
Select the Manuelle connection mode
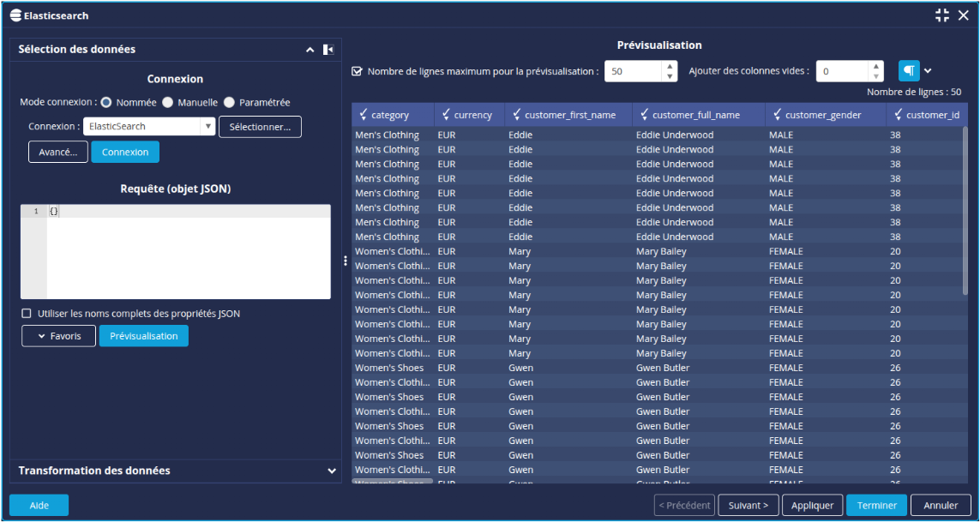click(168, 103)
